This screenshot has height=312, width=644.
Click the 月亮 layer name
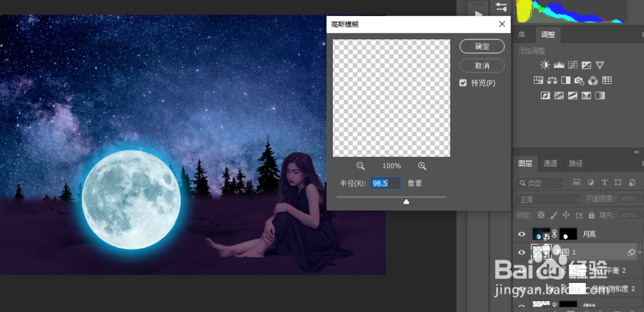(589, 234)
